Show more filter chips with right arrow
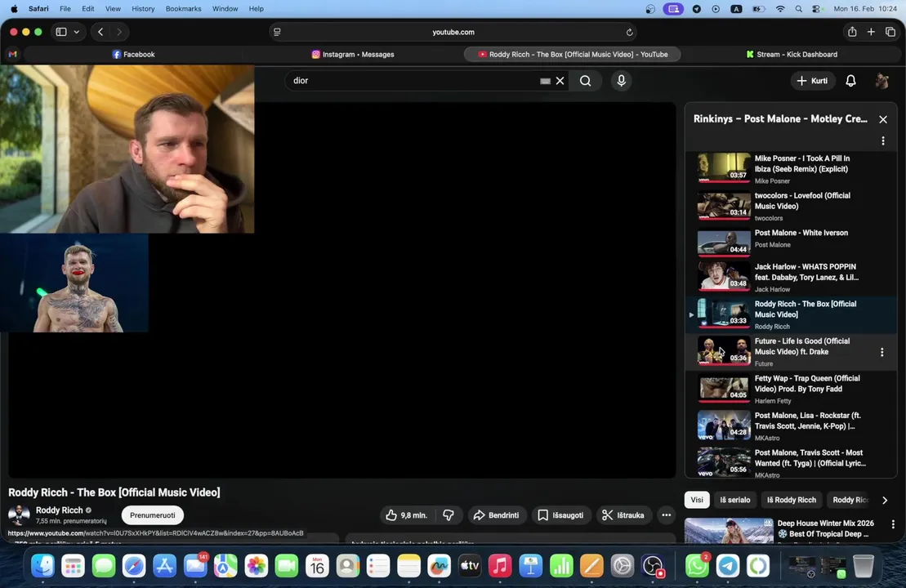The height and width of the screenshot is (588, 906). pyautogui.click(x=885, y=500)
